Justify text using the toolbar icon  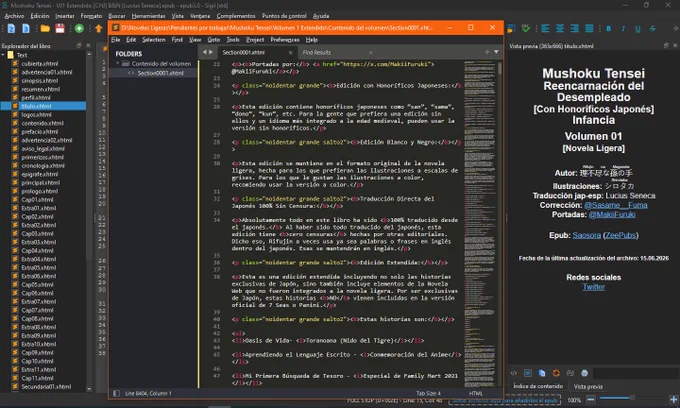(589, 29)
